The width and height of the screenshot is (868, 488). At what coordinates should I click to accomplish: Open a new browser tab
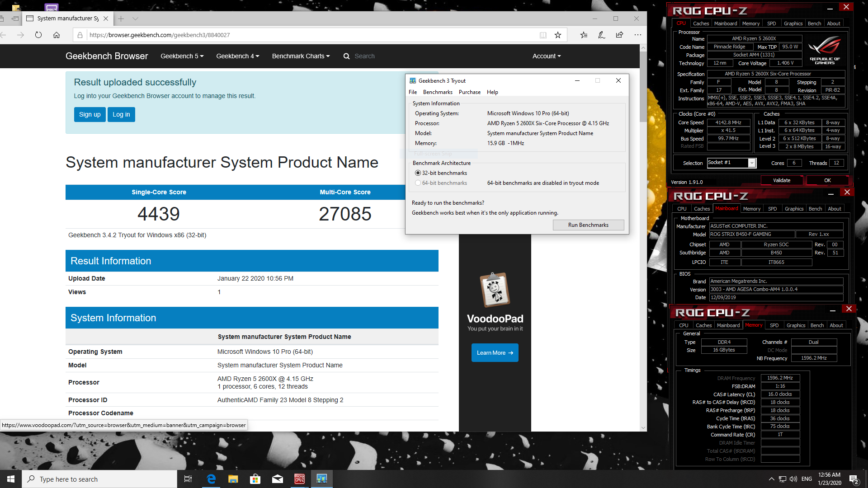coord(121,19)
